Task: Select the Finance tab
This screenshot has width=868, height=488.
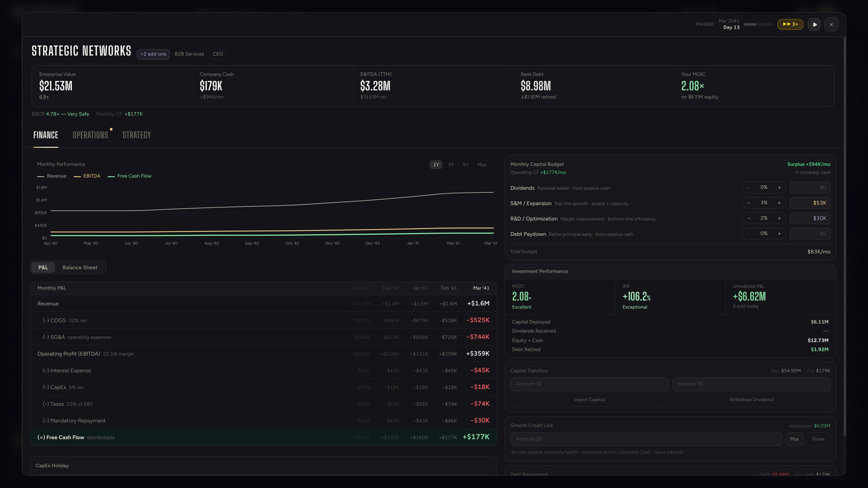Action: tap(46, 135)
